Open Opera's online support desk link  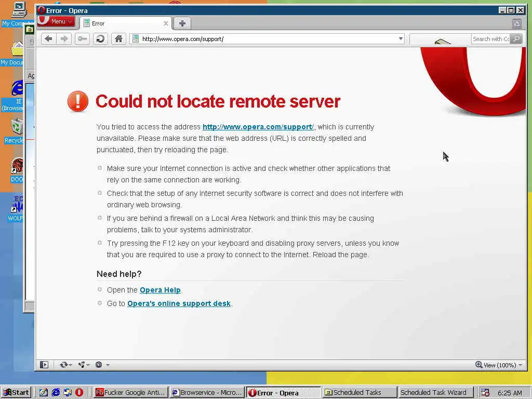pyautogui.click(x=179, y=303)
